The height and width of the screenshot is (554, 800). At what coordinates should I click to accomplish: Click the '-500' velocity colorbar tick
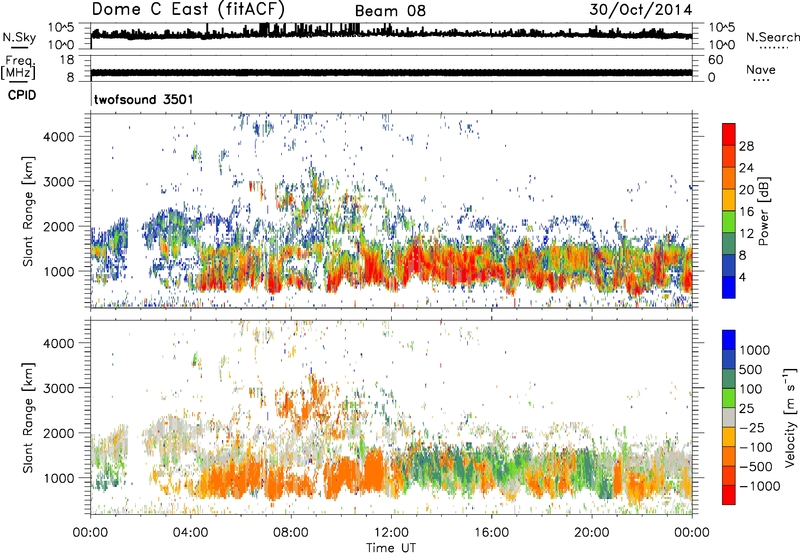click(756, 467)
